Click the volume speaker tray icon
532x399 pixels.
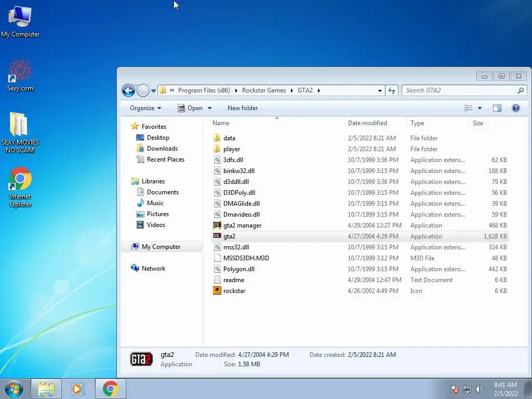pyautogui.click(x=479, y=389)
